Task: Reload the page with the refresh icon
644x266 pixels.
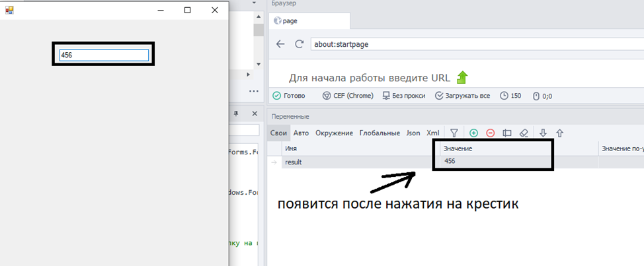Action: pos(300,44)
